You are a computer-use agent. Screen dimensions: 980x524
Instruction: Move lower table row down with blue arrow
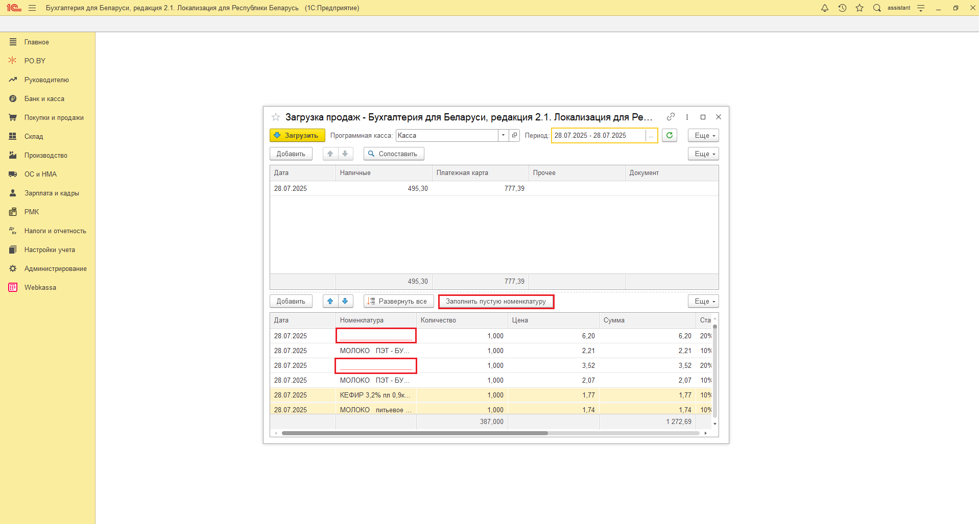345,301
